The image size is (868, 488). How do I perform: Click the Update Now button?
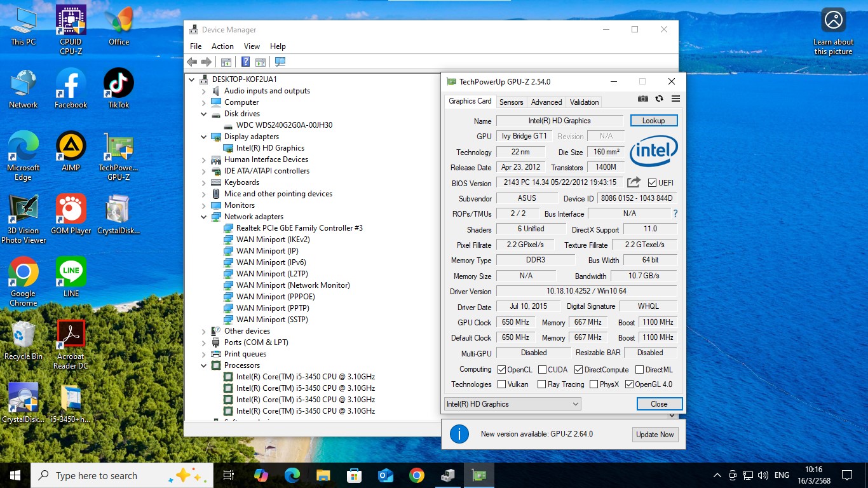655,435
